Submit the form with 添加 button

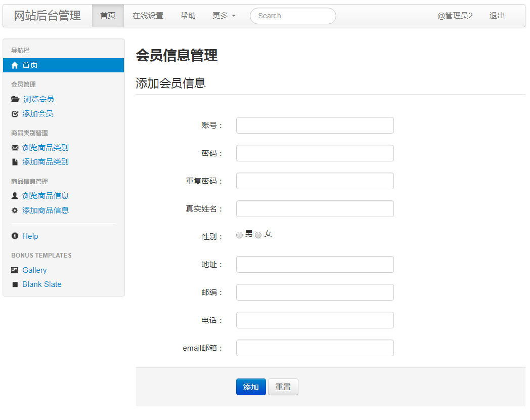[251, 387]
